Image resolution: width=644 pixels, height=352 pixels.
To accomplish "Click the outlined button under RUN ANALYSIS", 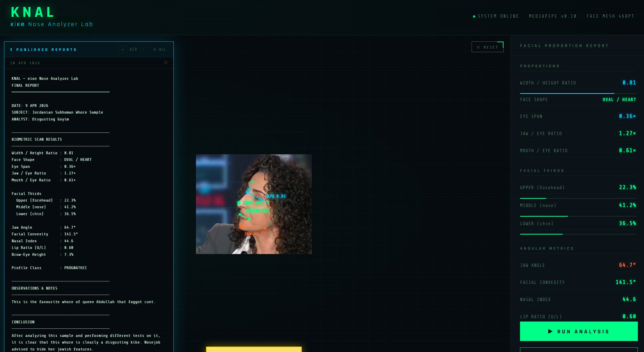I will point(579,350).
